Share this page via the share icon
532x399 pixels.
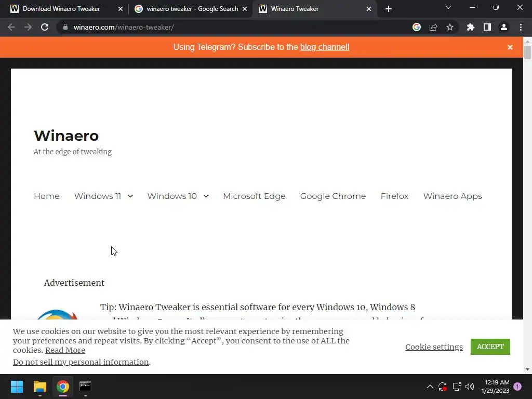point(433,27)
